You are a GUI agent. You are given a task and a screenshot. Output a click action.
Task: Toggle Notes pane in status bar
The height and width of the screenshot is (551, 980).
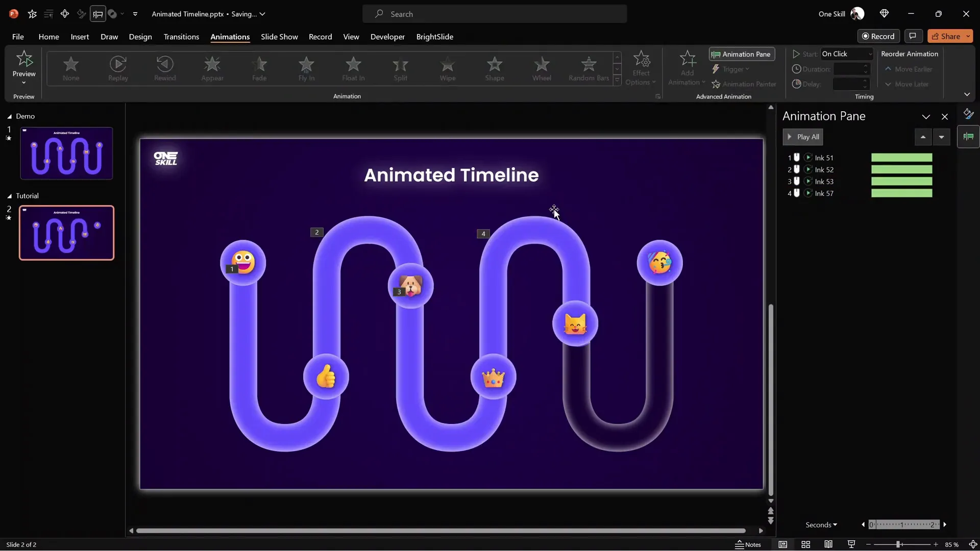748,544
